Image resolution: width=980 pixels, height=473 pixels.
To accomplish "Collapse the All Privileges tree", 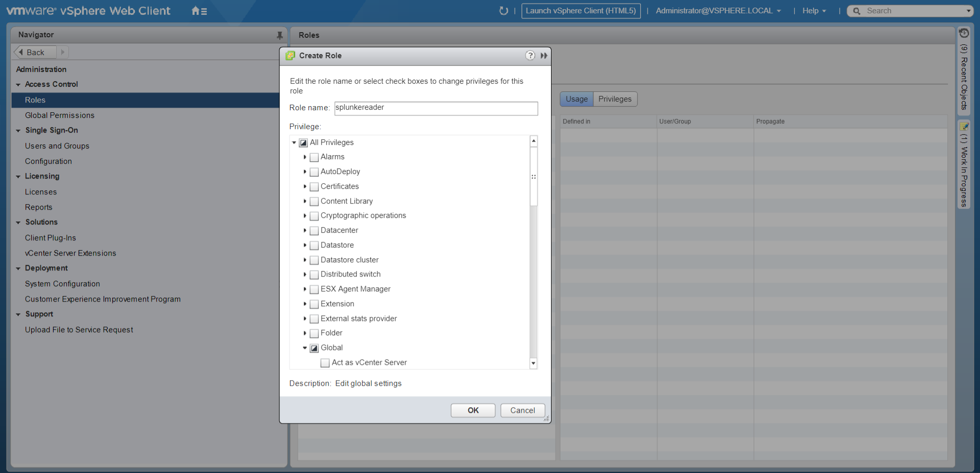I will [294, 142].
